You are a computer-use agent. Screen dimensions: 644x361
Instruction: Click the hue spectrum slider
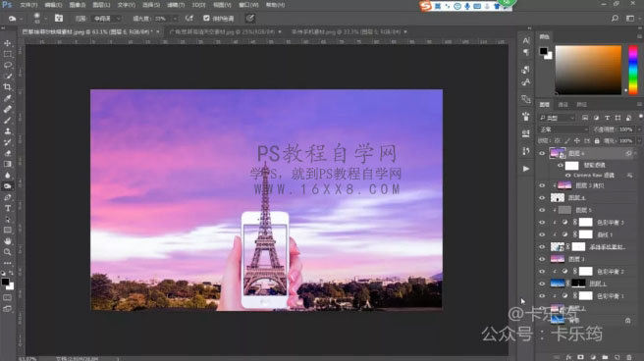[633, 70]
